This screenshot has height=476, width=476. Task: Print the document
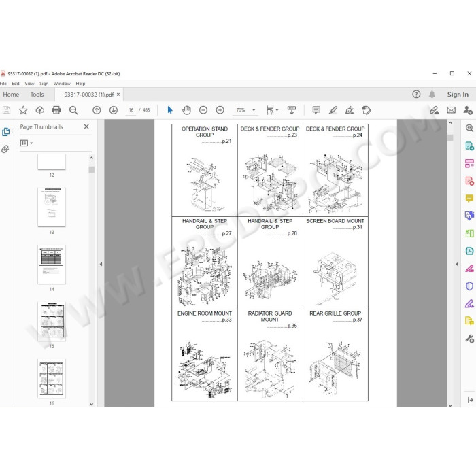click(x=56, y=110)
